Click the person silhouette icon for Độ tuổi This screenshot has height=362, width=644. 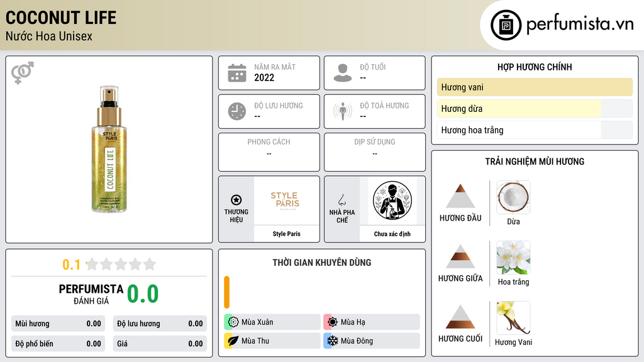click(x=343, y=73)
